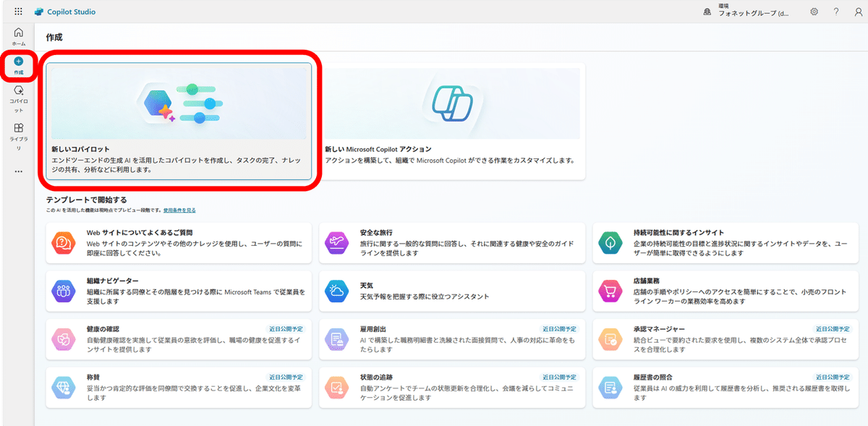Click 近日公開予定 badge on 承認マネージャー
The width and height of the screenshot is (868, 426).
(835, 329)
